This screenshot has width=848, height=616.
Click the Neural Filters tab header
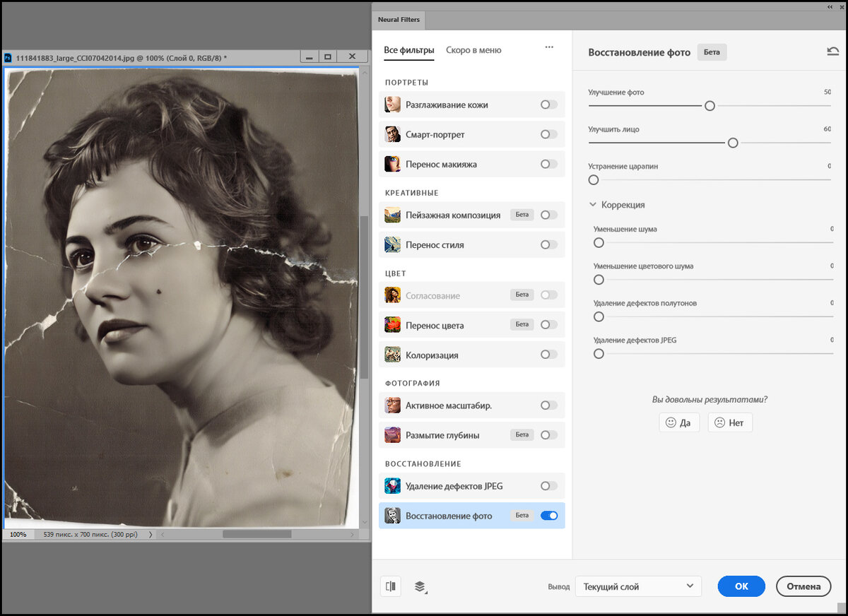398,20
